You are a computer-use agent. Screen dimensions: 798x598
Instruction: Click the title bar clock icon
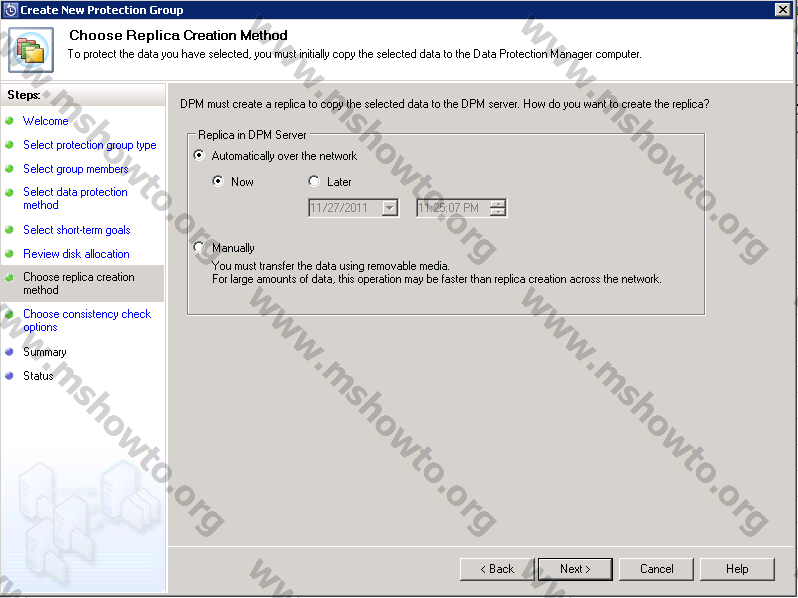click(x=10, y=9)
